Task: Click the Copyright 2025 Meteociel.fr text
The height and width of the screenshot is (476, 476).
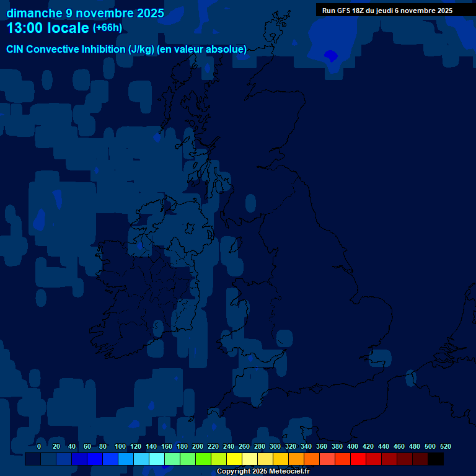Action: click(x=263, y=472)
